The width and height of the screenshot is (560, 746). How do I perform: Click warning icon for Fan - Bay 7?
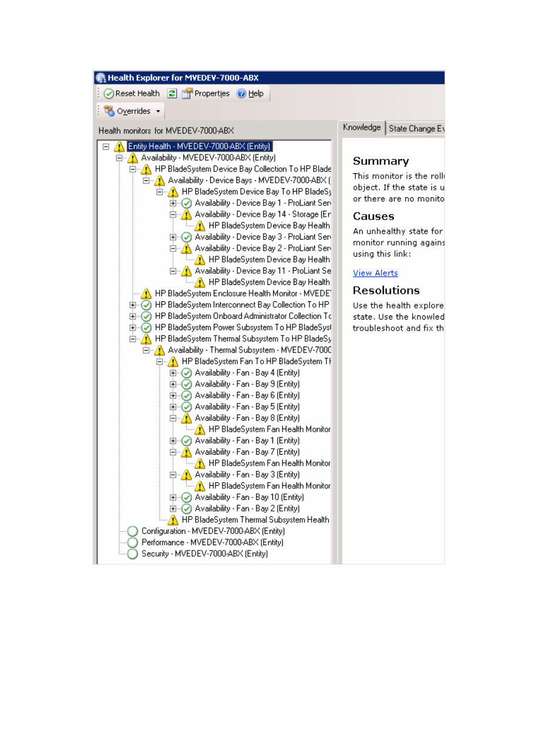point(187,452)
